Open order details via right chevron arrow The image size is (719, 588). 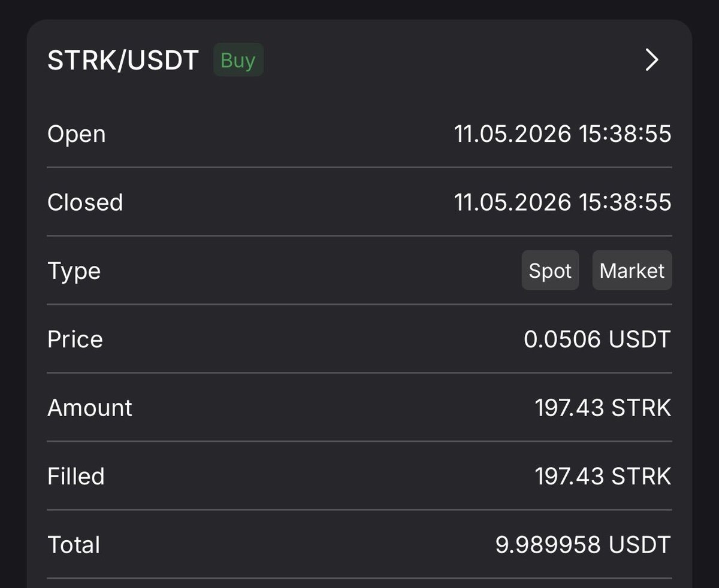(x=652, y=60)
